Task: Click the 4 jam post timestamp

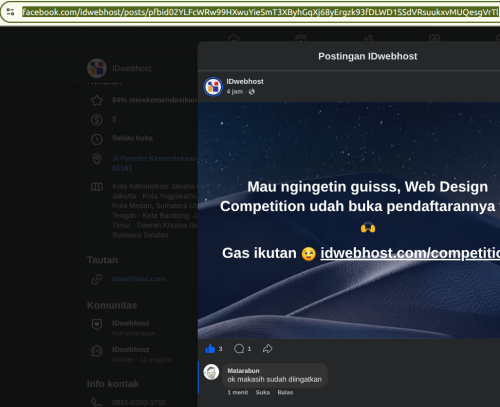Action: (235, 92)
